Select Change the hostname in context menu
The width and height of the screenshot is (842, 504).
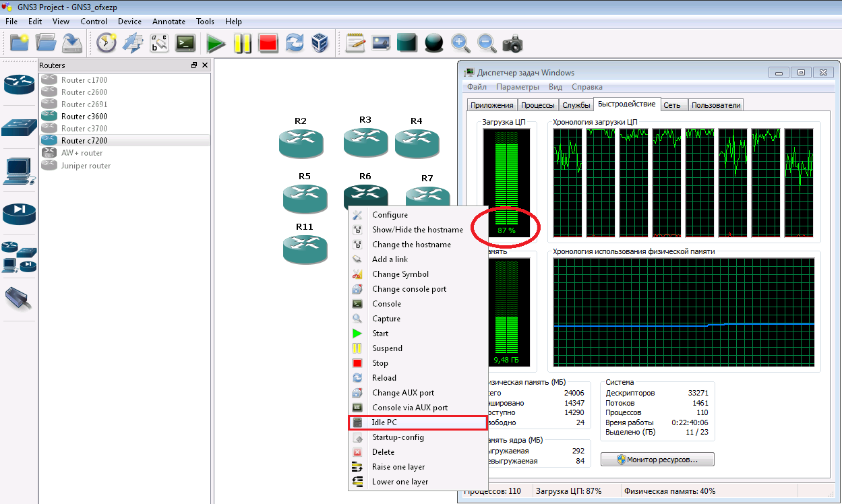411,245
